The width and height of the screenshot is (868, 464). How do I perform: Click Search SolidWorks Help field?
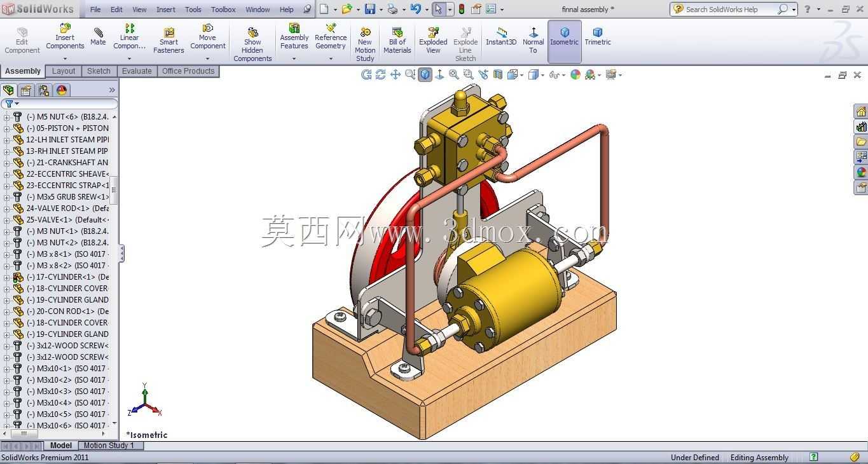coord(730,9)
